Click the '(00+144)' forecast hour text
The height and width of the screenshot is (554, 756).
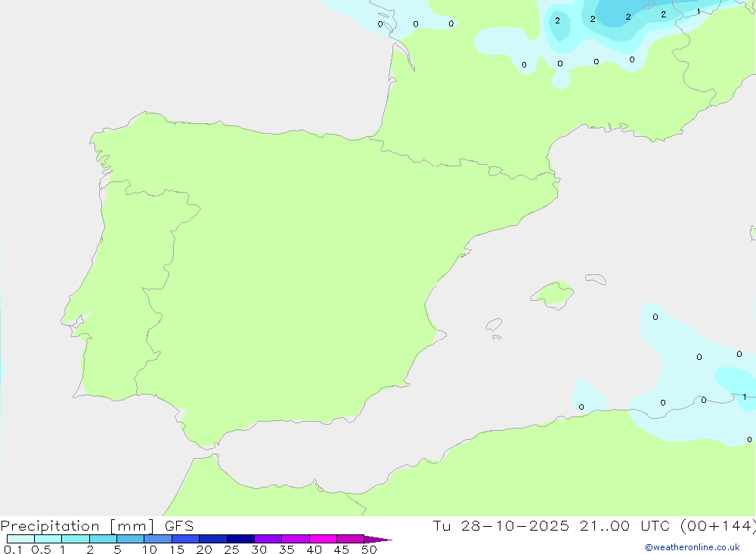click(x=718, y=526)
